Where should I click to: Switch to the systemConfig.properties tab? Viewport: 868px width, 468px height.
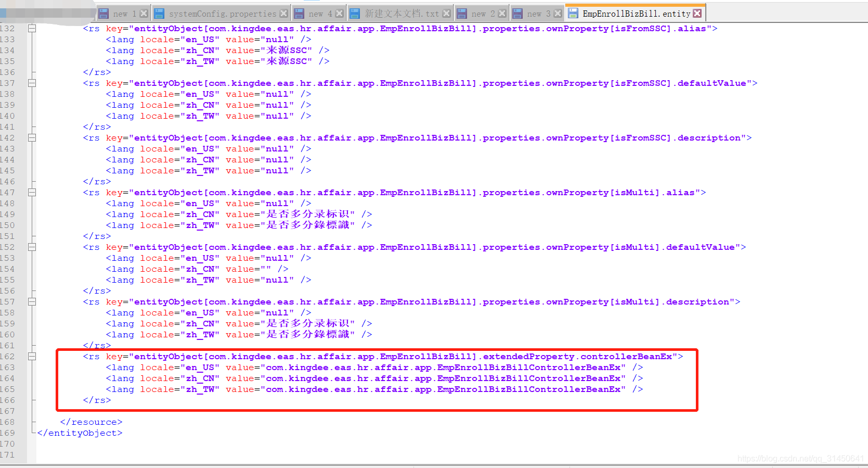(222, 14)
